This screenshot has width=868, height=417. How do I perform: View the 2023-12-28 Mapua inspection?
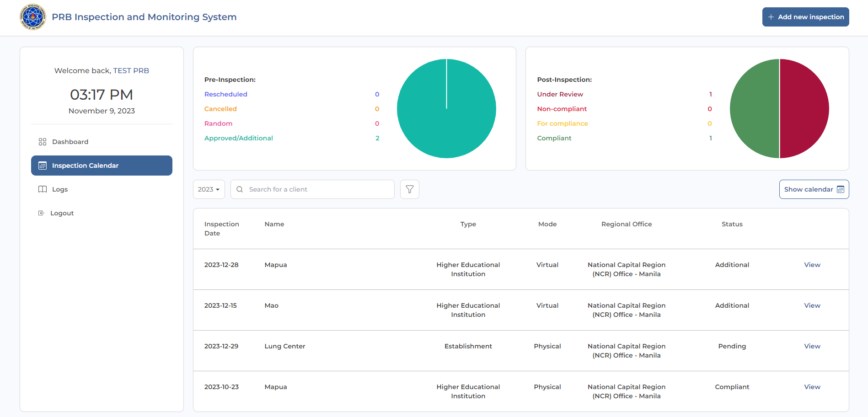[x=812, y=265]
